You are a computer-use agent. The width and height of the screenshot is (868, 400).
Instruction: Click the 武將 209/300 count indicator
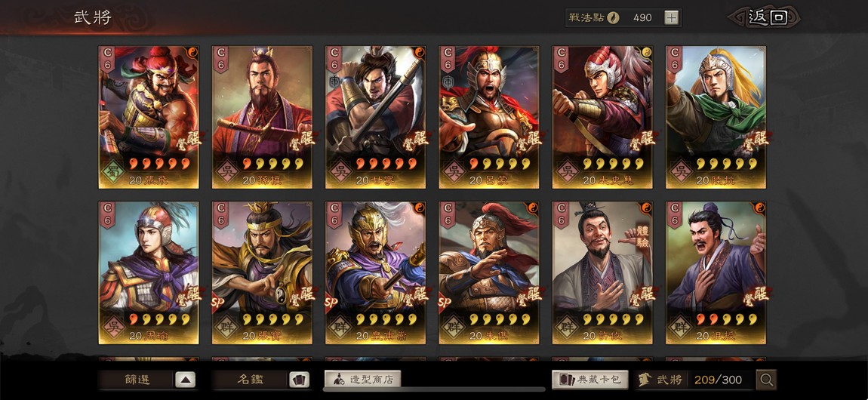[x=694, y=380]
